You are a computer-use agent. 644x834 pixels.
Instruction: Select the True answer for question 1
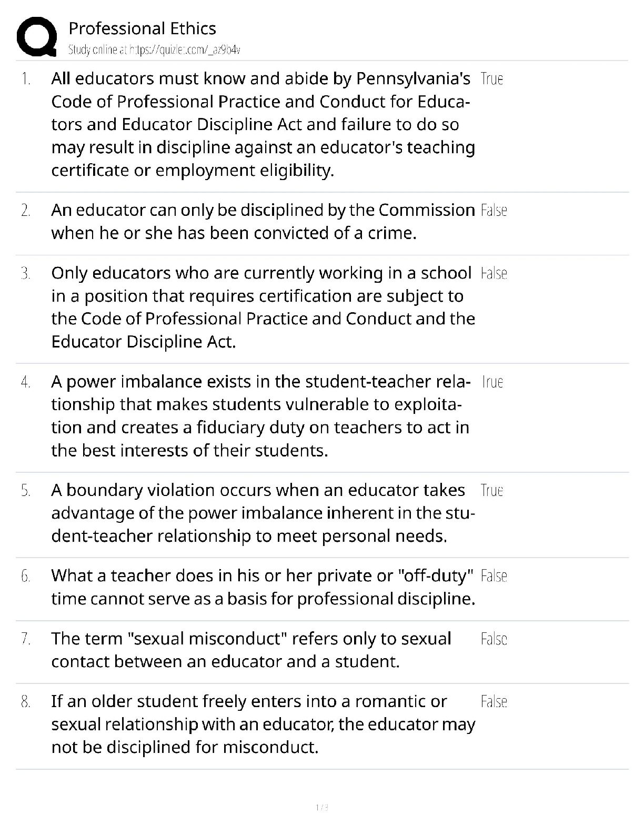pos(492,79)
